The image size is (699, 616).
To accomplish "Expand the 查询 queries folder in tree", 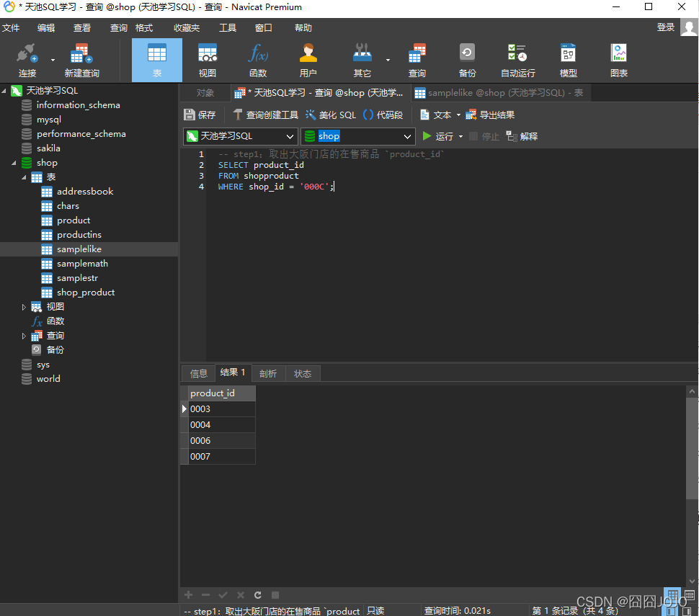I will pos(24,336).
